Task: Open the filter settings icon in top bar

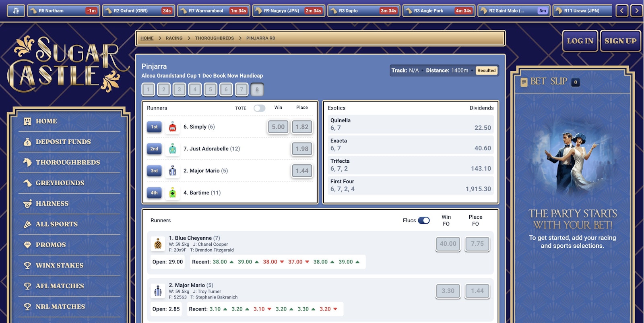Action: [x=16, y=11]
